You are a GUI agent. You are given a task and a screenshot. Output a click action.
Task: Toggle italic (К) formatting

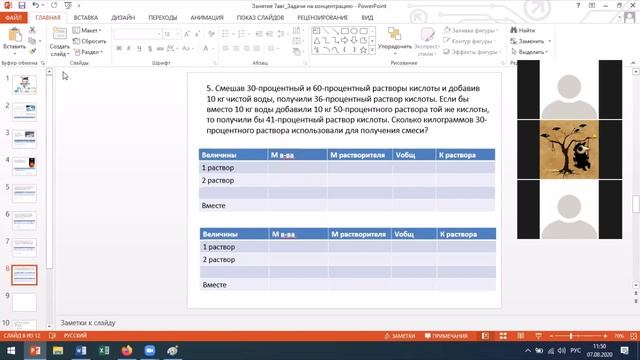(x=129, y=48)
